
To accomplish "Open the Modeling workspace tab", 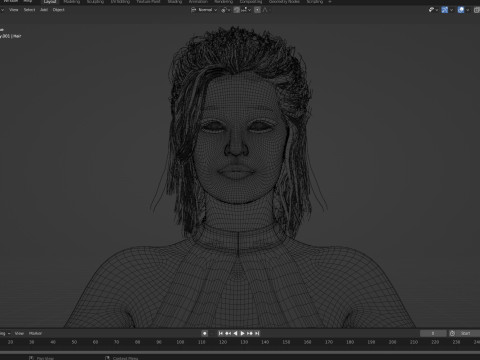I will point(72,2).
